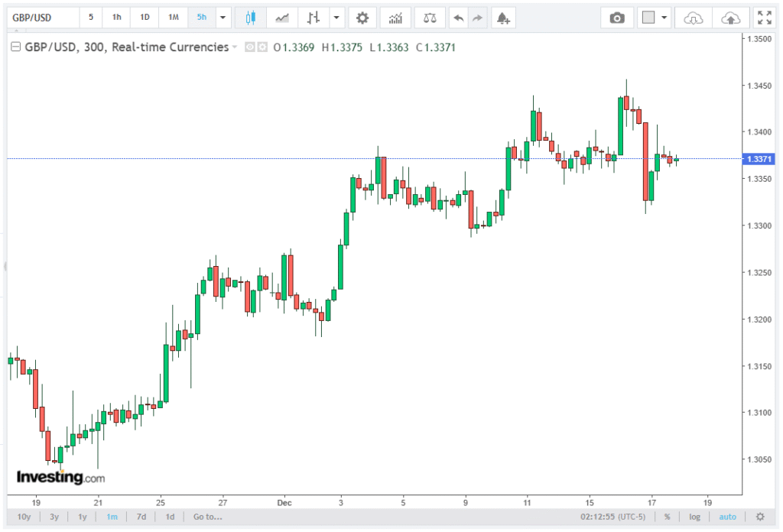
Task: Switch to the line chart style icon
Action: point(282,18)
